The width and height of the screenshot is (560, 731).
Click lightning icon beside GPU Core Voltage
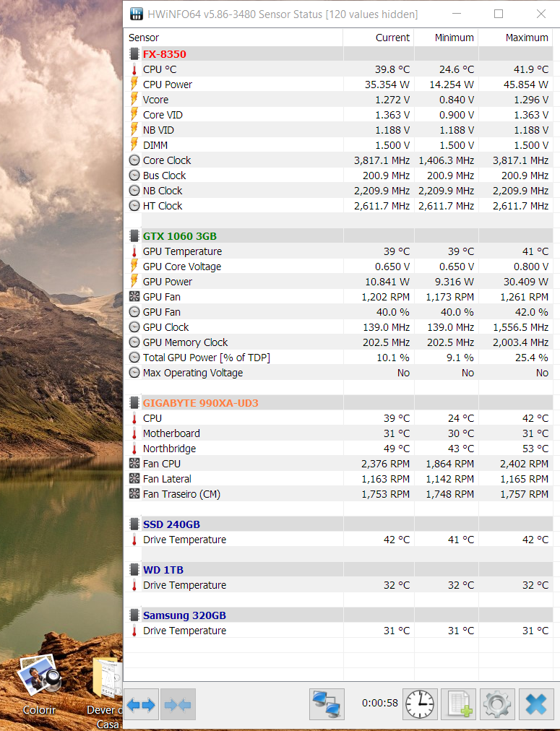pyautogui.click(x=134, y=267)
